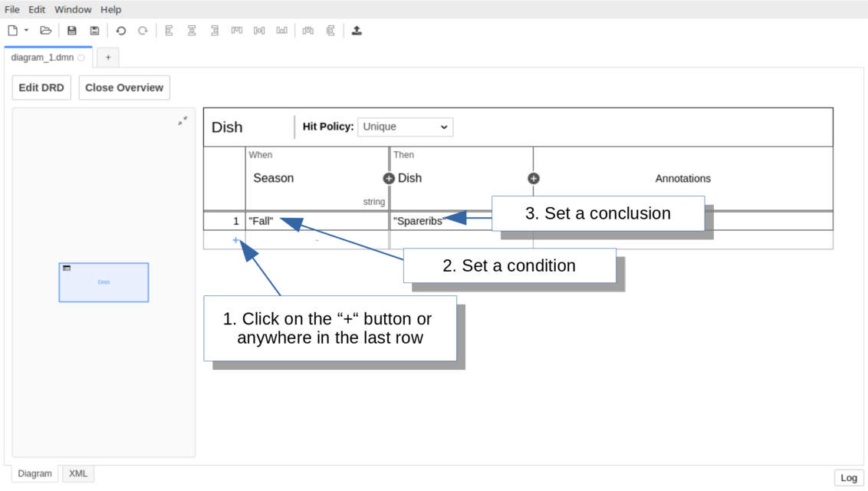The height and width of the screenshot is (491, 868).
Task: Open the Hit Policy dropdown
Action: click(405, 127)
